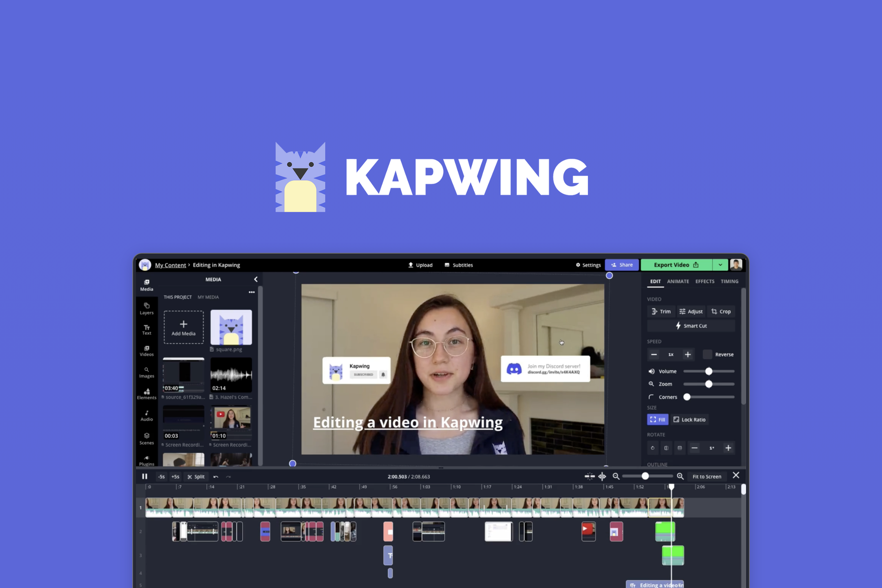This screenshot has height=588, width=882.
Task: Open the Media panel options menu
Action: (252, 292)
